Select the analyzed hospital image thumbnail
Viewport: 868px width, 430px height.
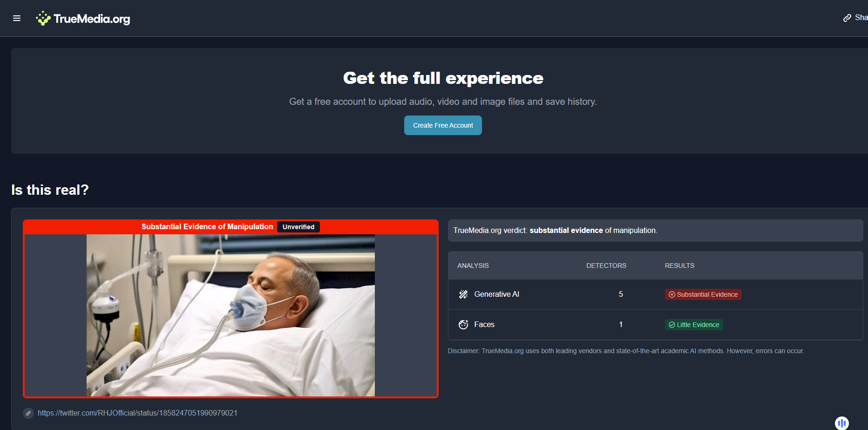[x=231, y=315]
